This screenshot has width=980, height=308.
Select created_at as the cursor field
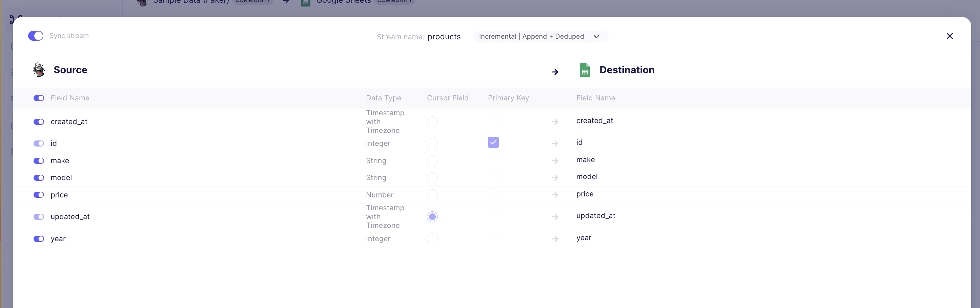tap(432, 122)
